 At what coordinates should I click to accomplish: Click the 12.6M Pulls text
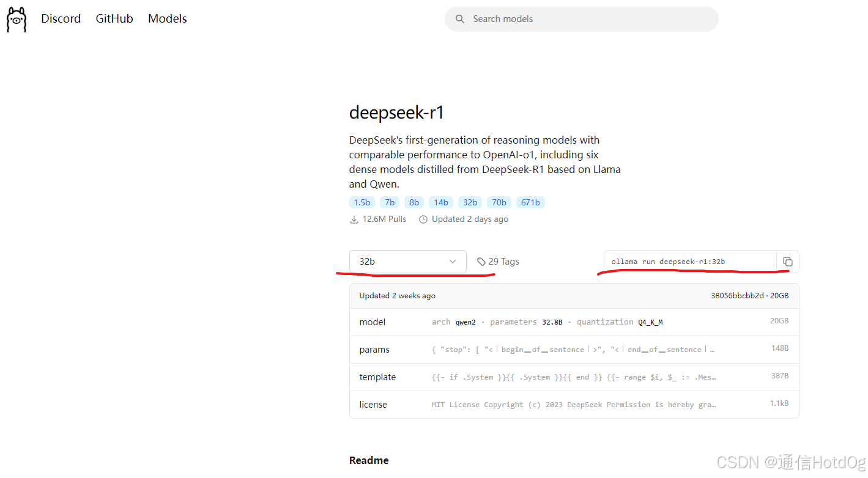pyautogui.click(x=384, y=219)
